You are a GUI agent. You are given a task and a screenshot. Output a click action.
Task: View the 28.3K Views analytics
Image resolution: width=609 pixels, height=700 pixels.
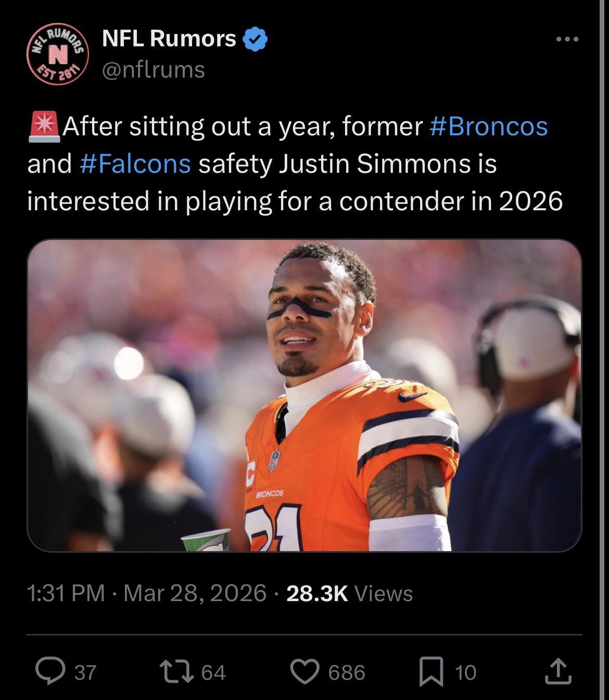pos(349,593)
